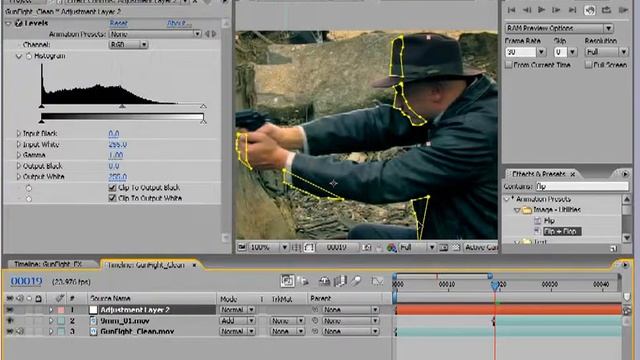Screen dimensions: 640x360
Task: Click the Input Black value 0.0
Action: (x=114, y=134)
